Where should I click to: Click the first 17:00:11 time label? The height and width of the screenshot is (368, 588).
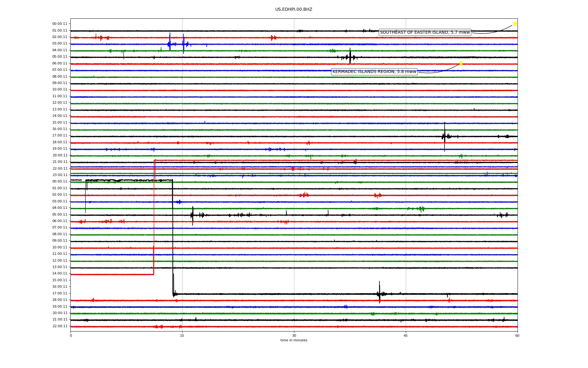[60, 136]
